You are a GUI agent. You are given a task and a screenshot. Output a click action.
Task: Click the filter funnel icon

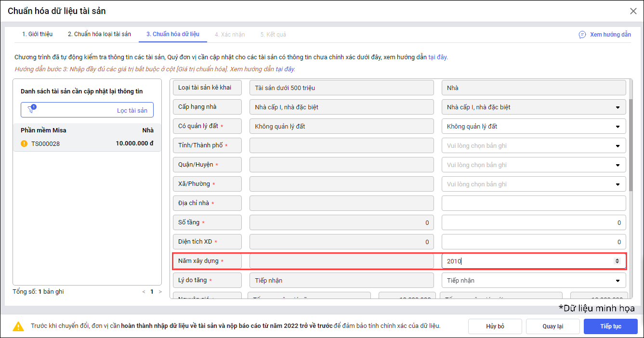tap(31, 110)
